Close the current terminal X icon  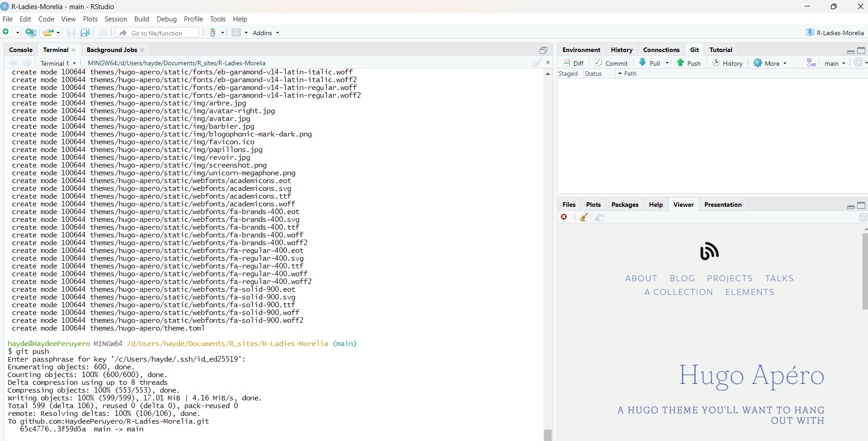point(548,63)
